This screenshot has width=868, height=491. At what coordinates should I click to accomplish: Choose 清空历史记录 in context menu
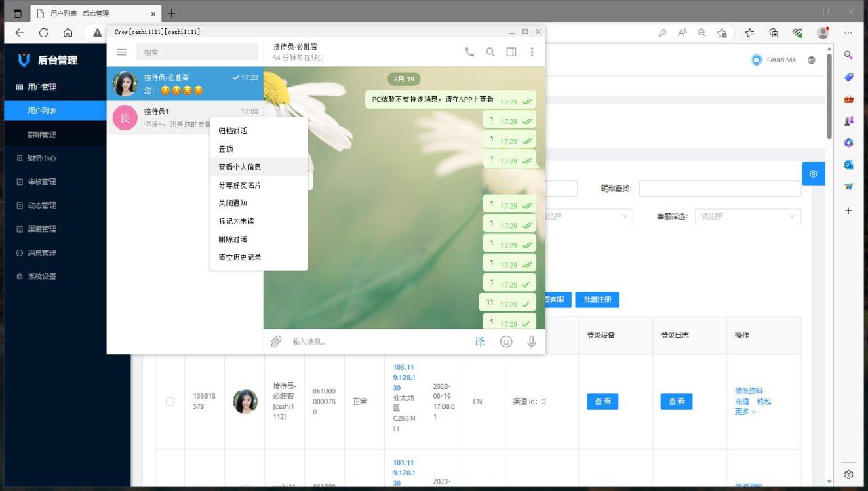258,257
